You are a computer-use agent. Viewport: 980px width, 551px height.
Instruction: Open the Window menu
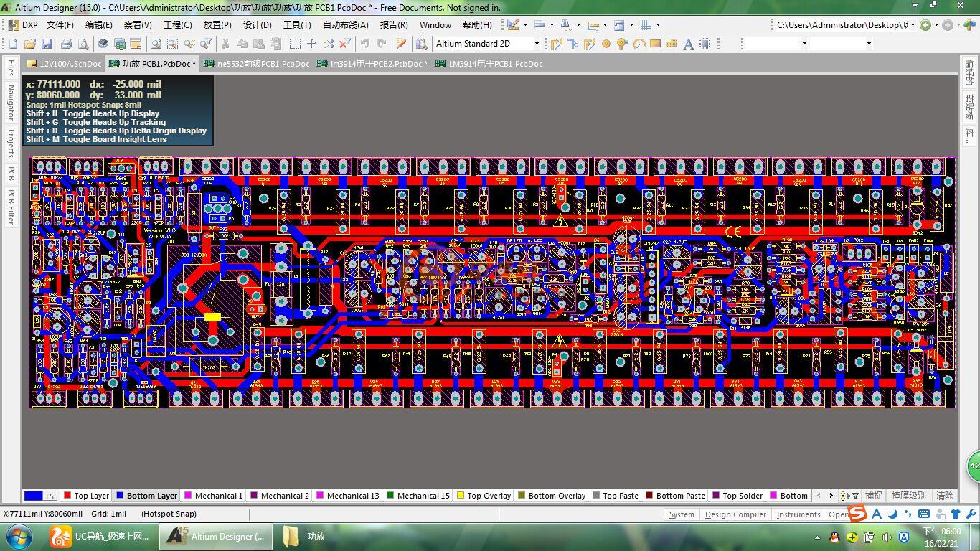pos(435,25)
